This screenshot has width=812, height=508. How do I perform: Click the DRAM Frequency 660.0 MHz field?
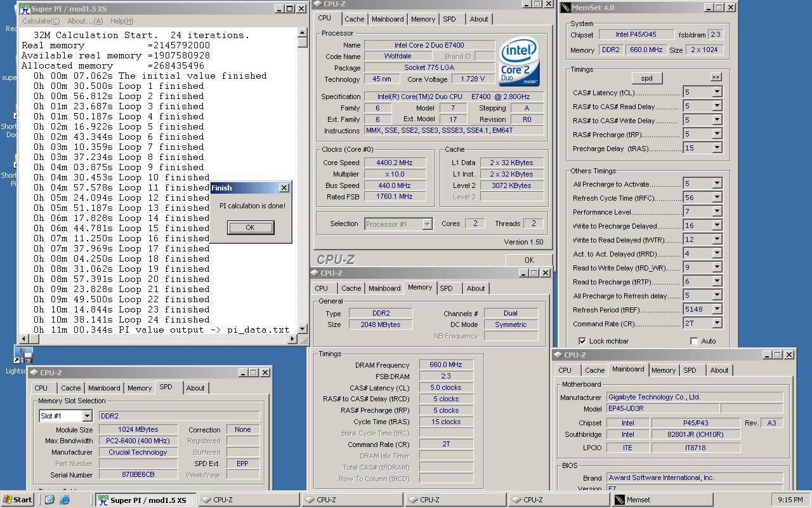[x=446, y=364]
